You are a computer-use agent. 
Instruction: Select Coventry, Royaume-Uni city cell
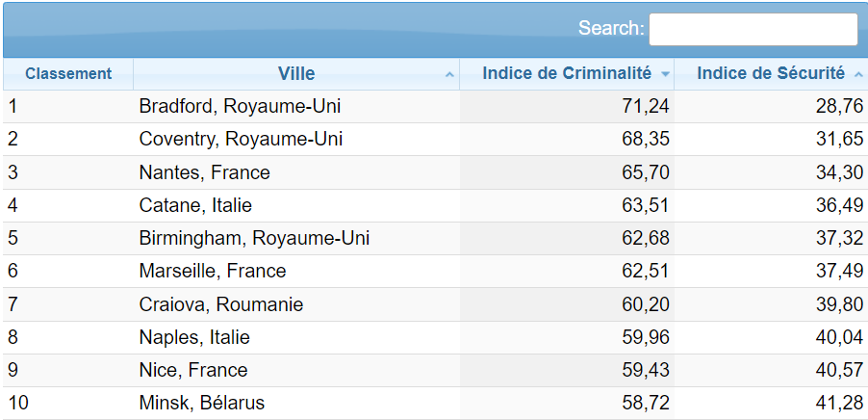[x=241, y=139]
